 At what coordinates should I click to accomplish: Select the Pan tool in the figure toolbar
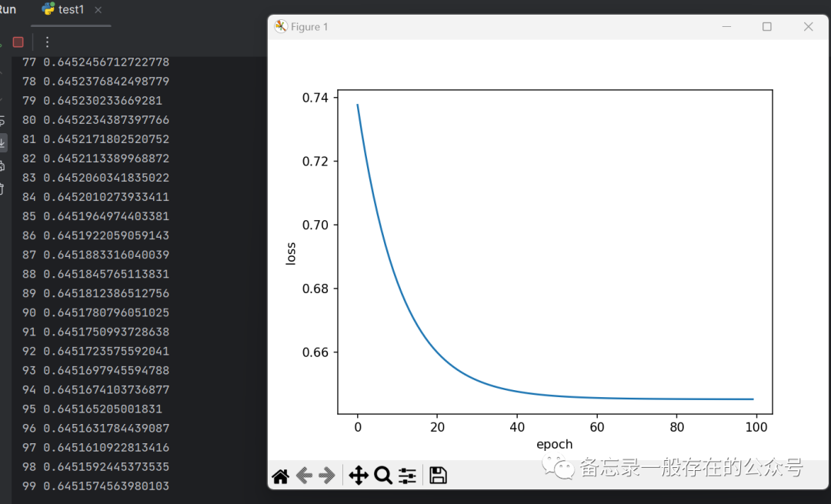359,476
